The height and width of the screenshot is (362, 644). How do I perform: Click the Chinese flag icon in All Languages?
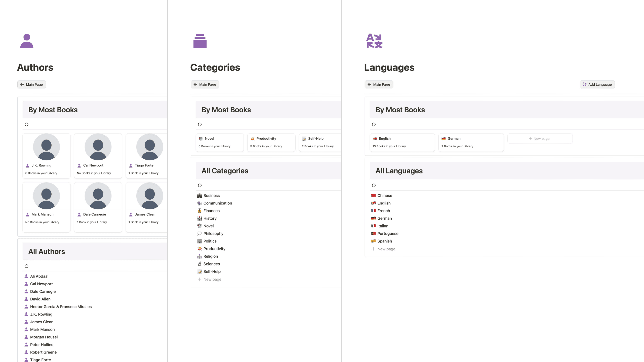coord(374,196)
